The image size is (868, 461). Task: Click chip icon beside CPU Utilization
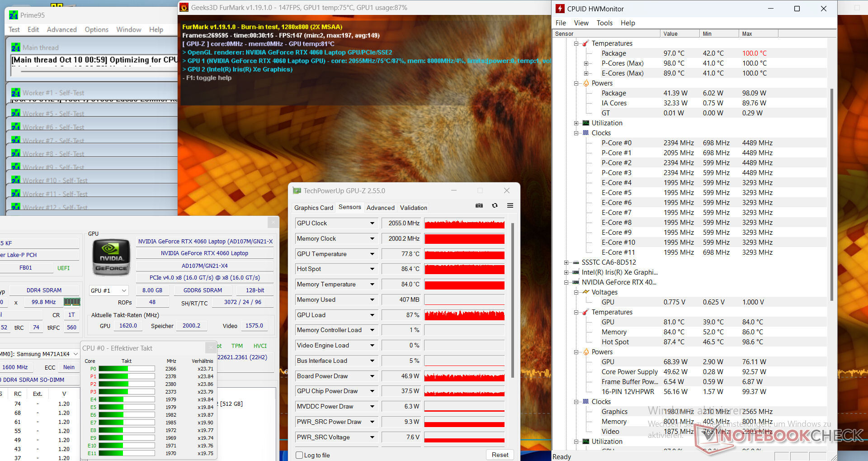pyautogui.click(x=586, y=123)
